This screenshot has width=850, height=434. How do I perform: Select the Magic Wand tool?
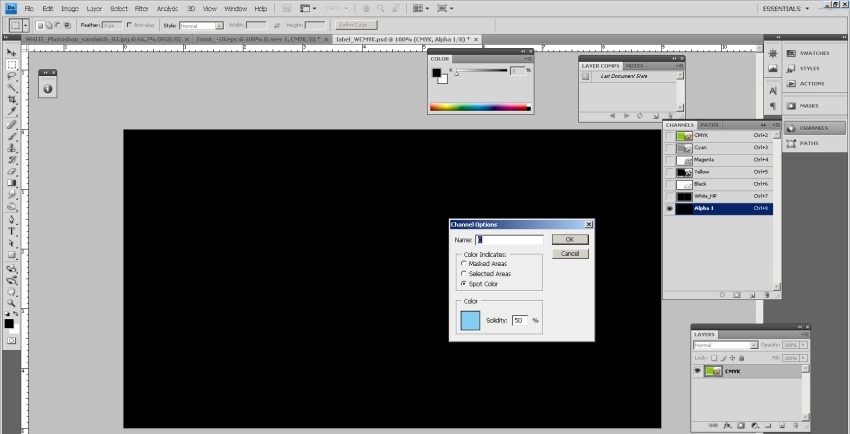(11, 88)
